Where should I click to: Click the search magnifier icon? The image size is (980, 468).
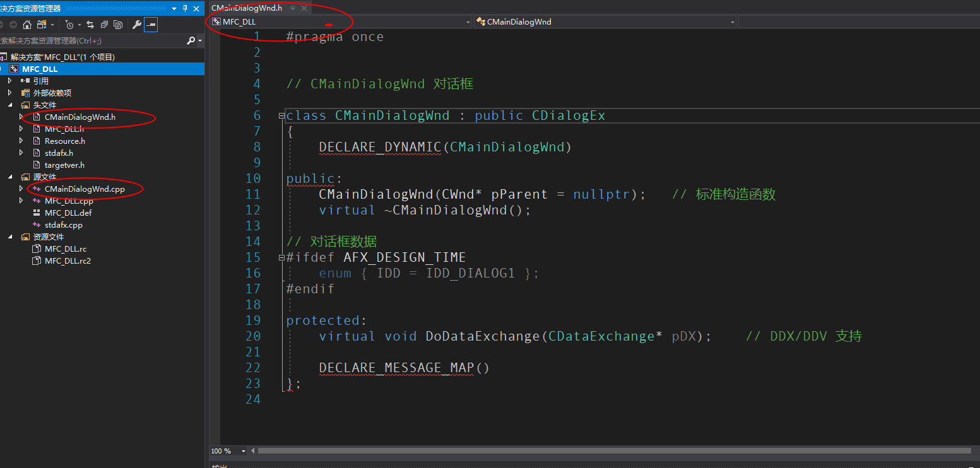click(191, 40)
